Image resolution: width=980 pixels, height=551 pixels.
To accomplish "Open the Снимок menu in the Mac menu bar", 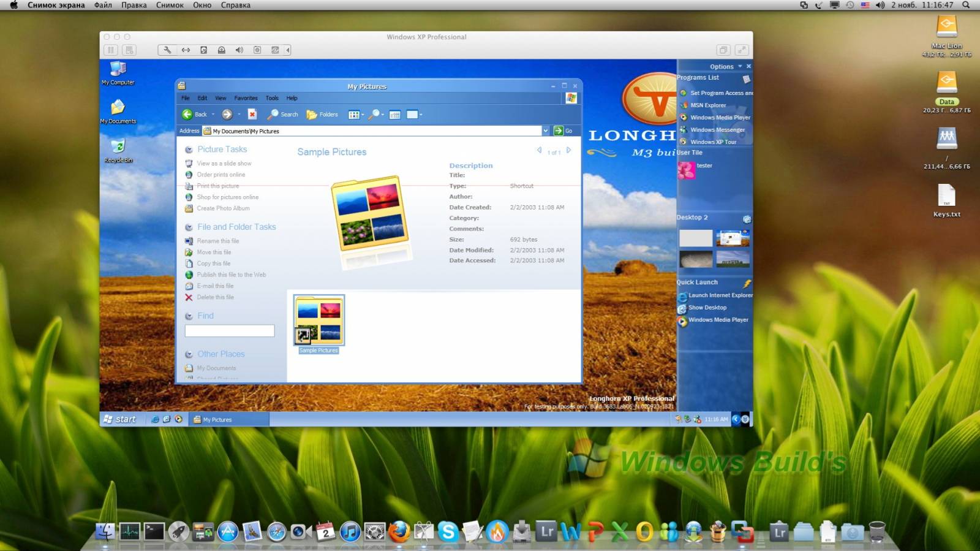I will click(170, 5).
